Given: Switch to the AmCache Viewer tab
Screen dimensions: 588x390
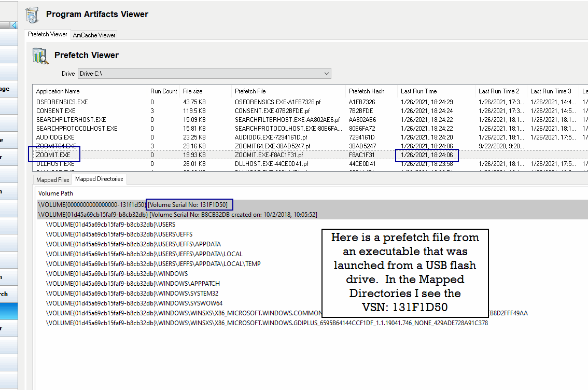Looking at the screenshot, I should coord(94,35).
